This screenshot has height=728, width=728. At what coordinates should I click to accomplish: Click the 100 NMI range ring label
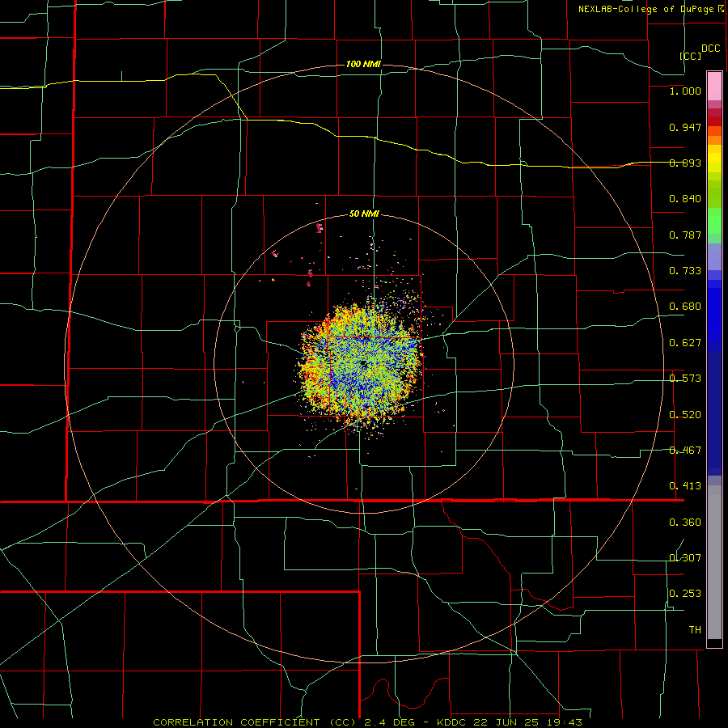coord(363,64)
